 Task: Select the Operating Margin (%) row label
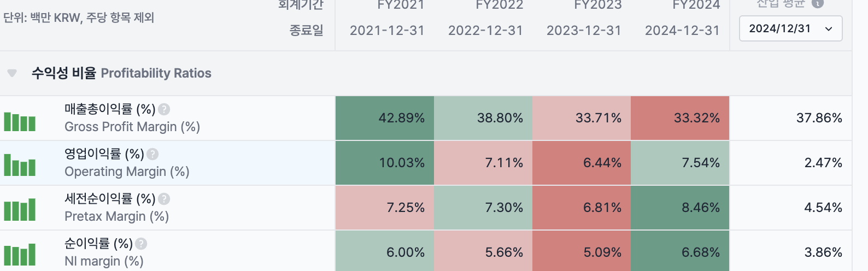(127, 172)
